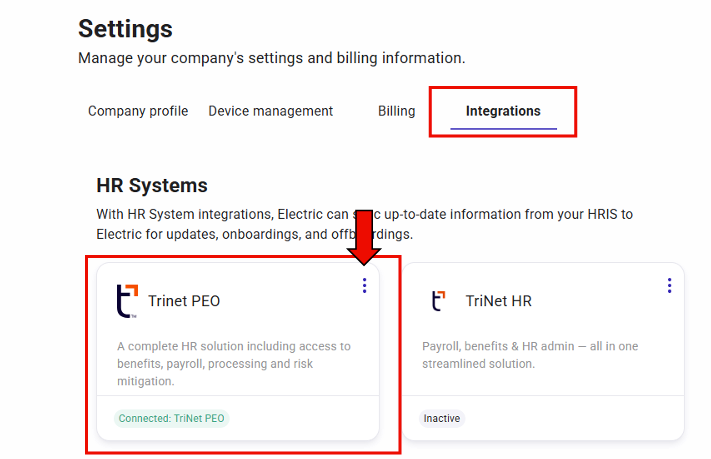This screenshot has height=459, width=711.
Task: Click the Inactive status badge
Action: click(x=441, y=418)
